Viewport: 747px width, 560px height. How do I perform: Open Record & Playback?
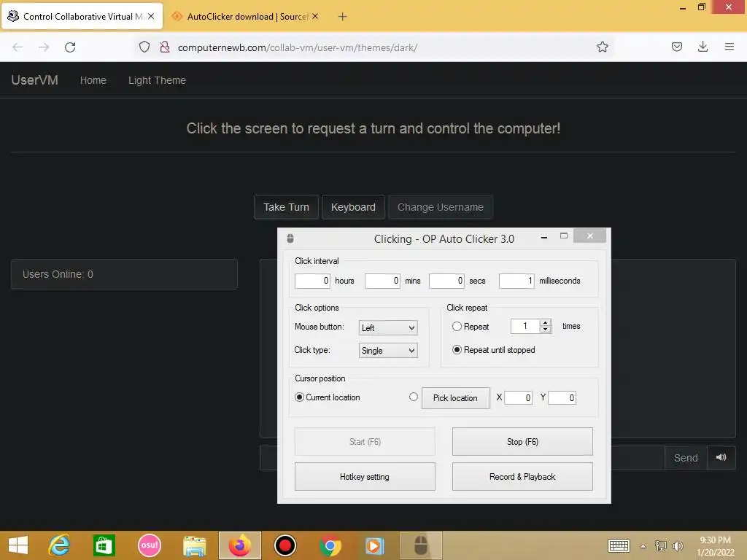522,477
